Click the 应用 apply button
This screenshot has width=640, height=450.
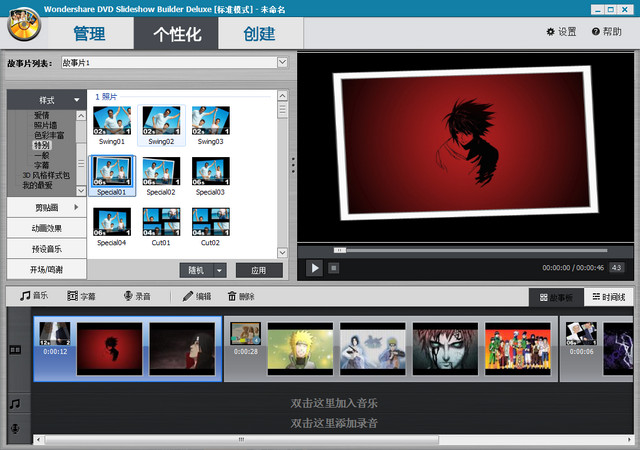click(259, 270)
